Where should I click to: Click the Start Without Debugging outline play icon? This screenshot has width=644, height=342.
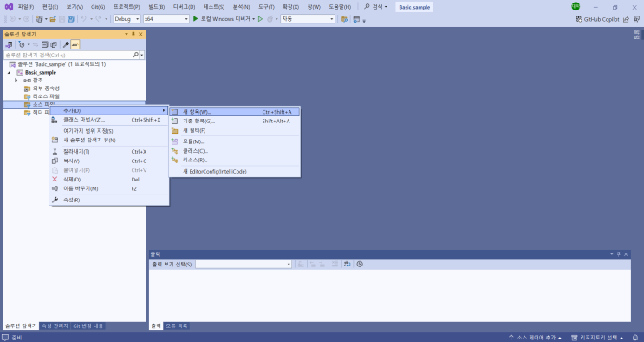(260, 19)
